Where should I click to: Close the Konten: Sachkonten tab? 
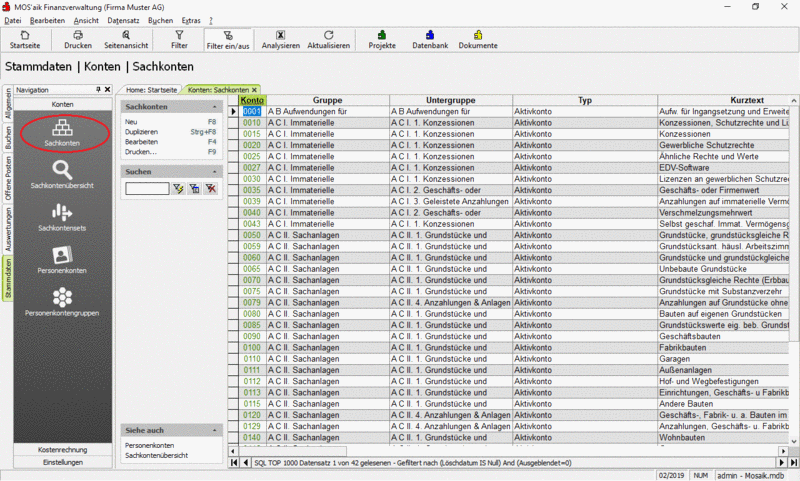254,90
